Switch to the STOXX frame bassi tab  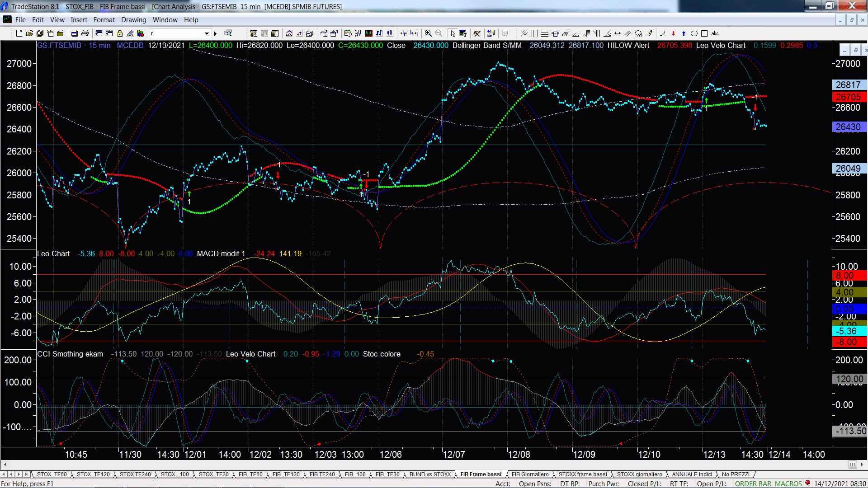(583, 474)
